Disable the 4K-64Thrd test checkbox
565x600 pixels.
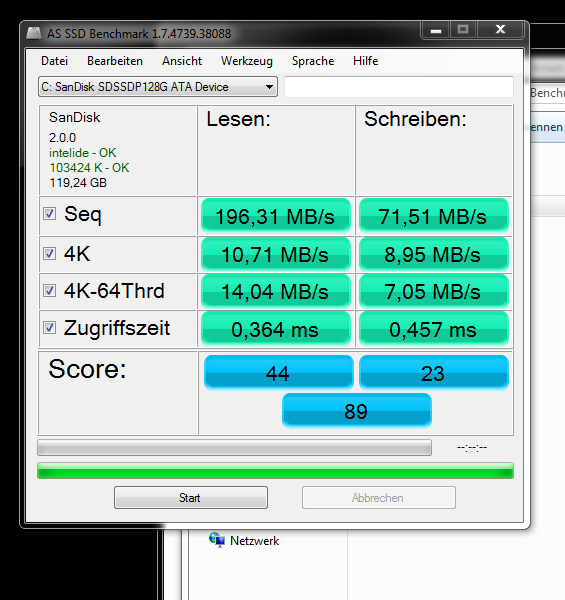click(49, 290)
